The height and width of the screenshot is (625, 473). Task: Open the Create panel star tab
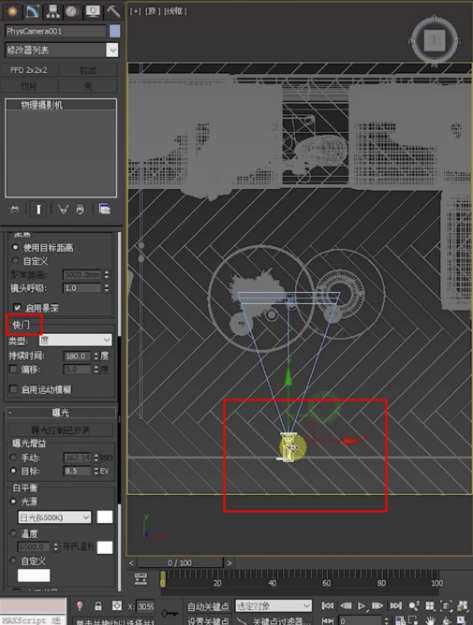click(12, 11)
